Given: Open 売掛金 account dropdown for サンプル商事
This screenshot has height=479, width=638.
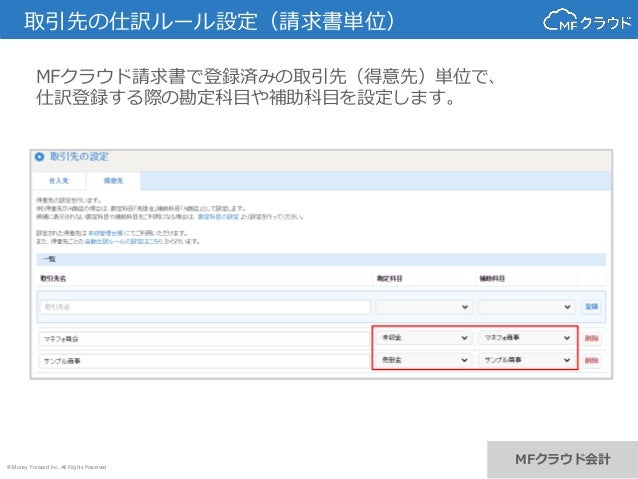Looking at the screenshot, I should [x=424, y=360].
